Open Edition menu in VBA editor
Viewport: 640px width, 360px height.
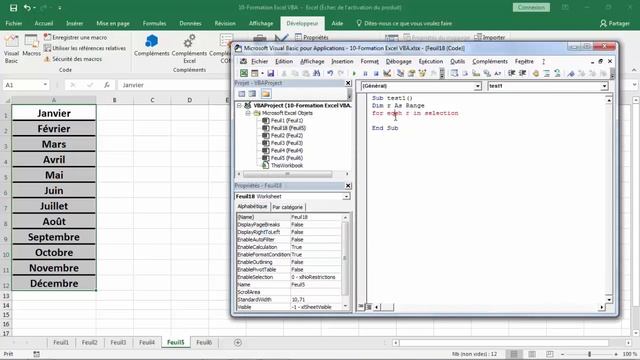click(284, 61)
